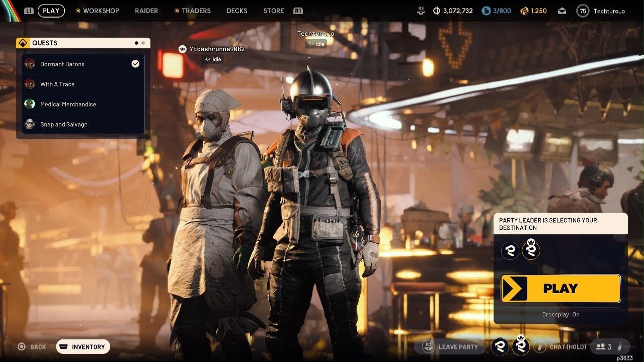Select the Dormant Barons quest

coord(83,64)
